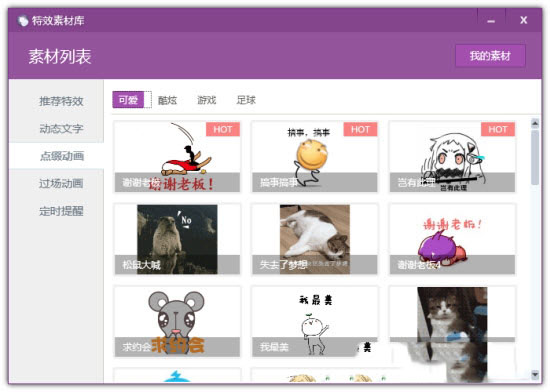Choose the 谢谢老板4 purple-hair thumbnail

(452, 239)
